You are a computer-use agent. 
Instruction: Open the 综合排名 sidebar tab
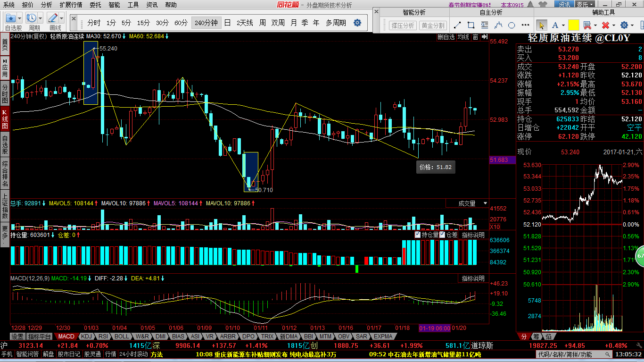click(5, 174)
